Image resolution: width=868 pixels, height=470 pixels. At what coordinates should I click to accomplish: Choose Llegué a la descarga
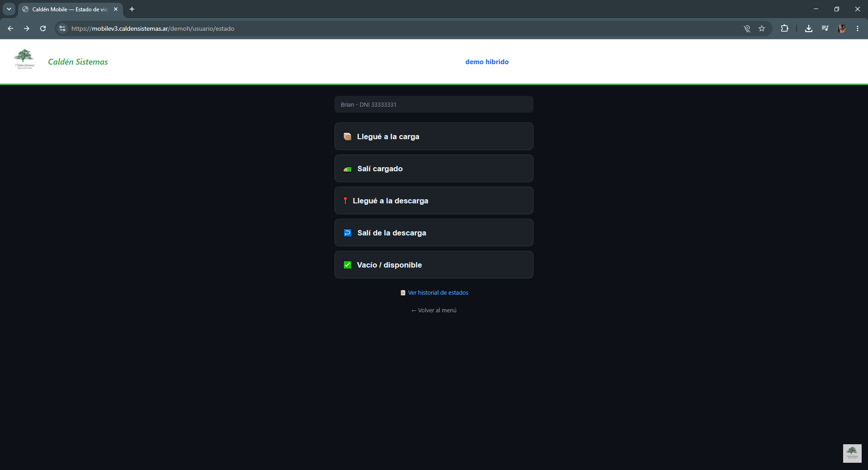434,201
